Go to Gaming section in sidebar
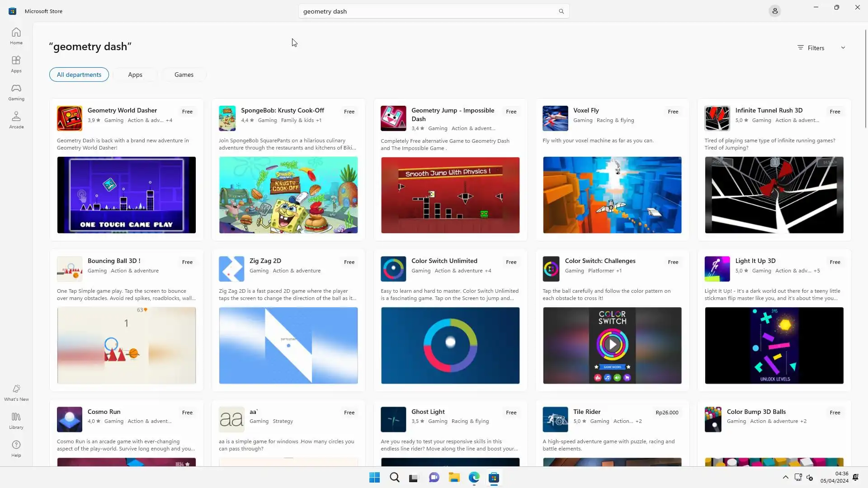This screenshot has height=488, width=868. pyautogui.click(x=16, y=92)
